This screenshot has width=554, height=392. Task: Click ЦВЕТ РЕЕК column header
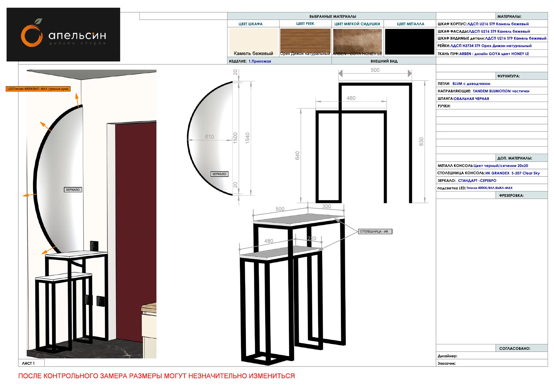coord(305,24)
